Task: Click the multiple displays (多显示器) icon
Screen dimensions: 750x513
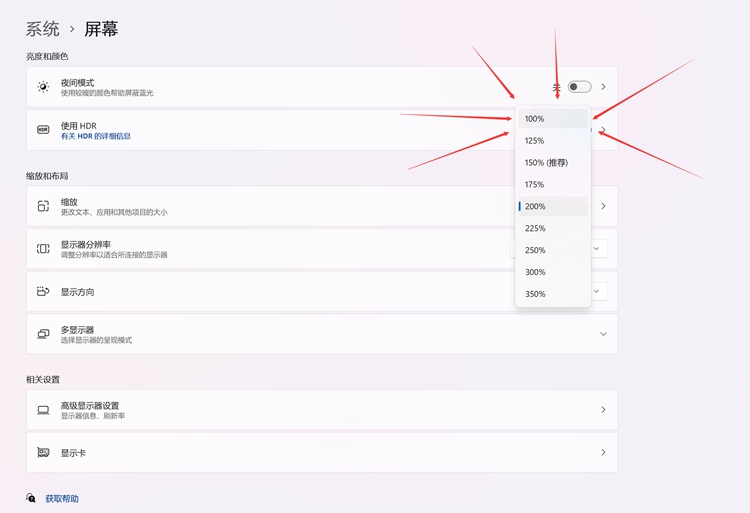Action: [43, 334]
